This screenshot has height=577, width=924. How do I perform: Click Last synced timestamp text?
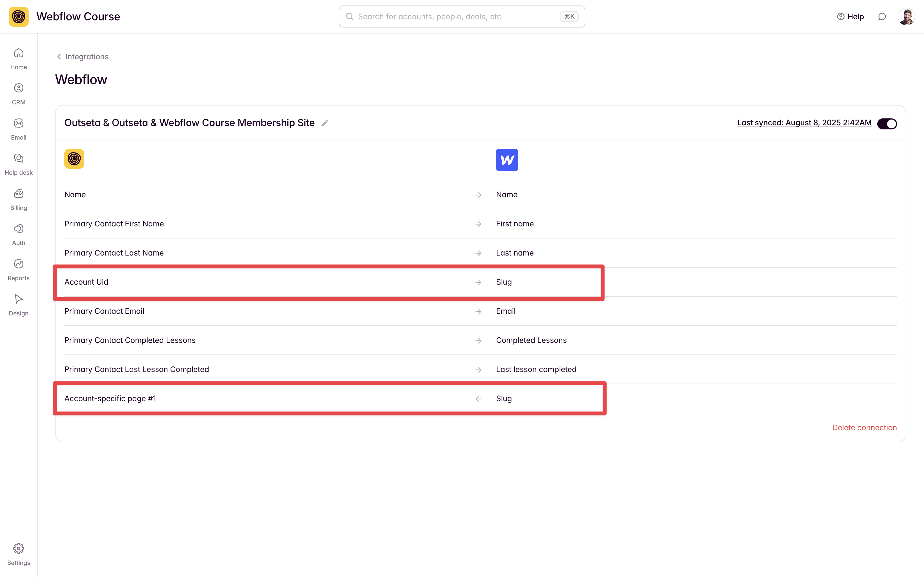click(804, 123)
